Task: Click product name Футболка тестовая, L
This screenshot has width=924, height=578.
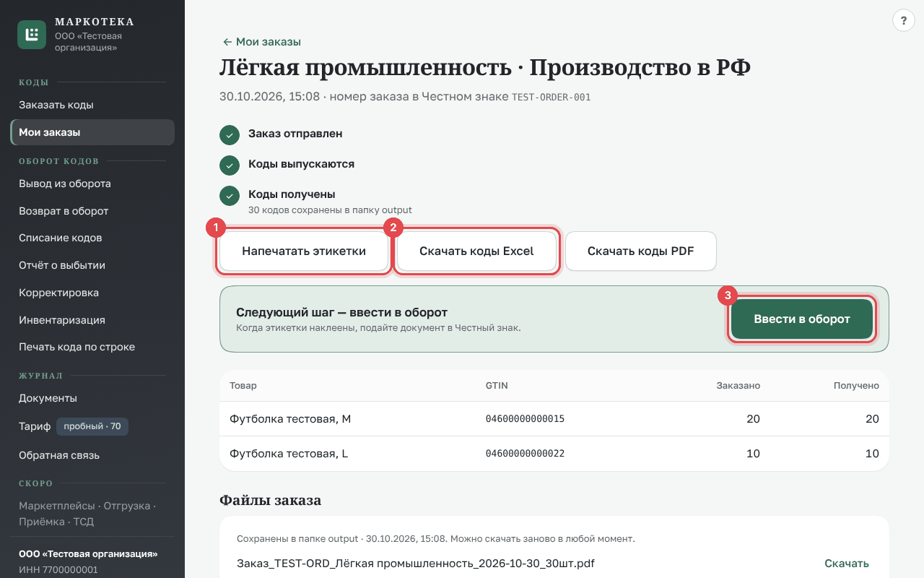Action: pos(289,454)
